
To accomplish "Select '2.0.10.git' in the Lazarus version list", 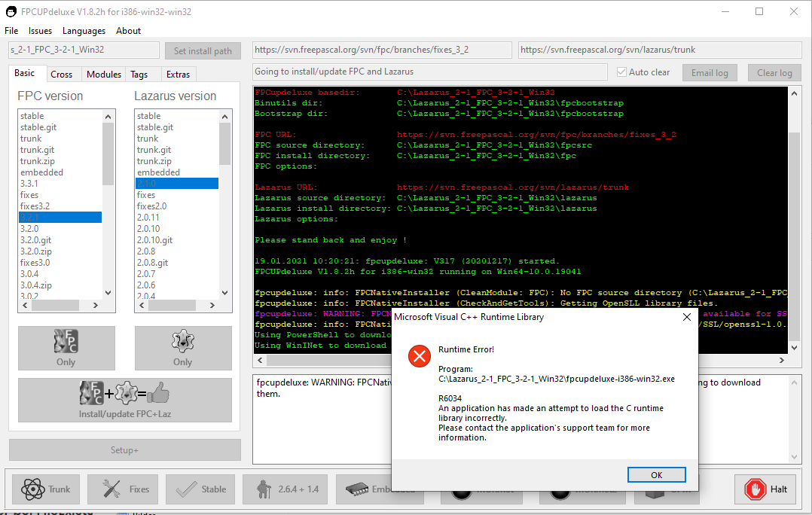I will click(x=155, y=240).
